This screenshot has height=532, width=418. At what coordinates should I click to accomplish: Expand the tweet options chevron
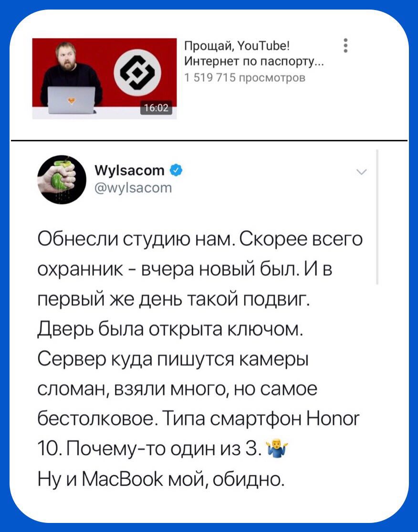[x=362, y=172]
